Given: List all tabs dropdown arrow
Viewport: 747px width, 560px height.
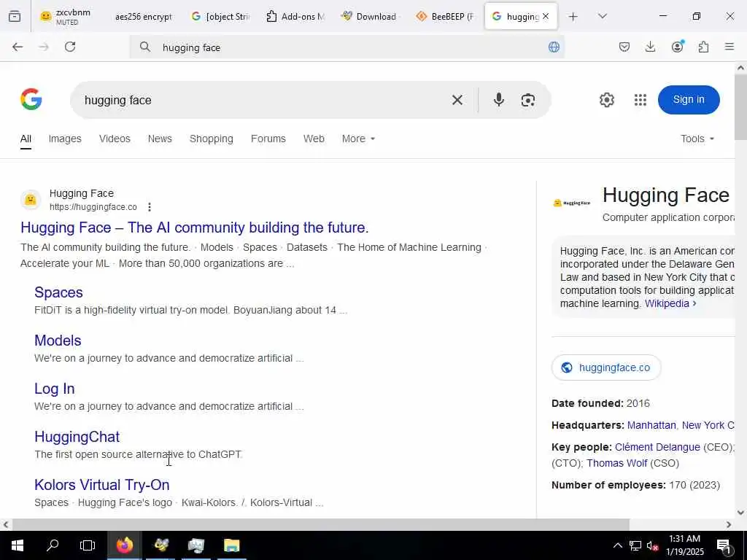Looking at the screenshot, I should (603, 16).
